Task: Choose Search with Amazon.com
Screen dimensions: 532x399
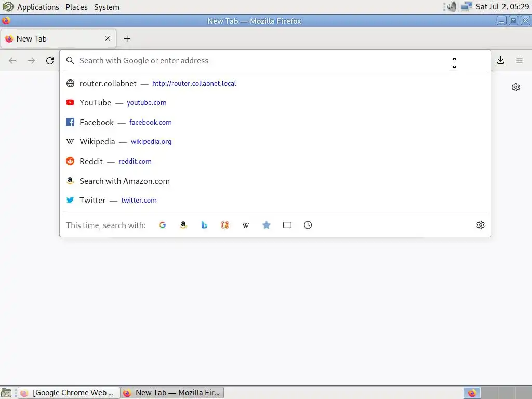Action: (x=275, y=181)
